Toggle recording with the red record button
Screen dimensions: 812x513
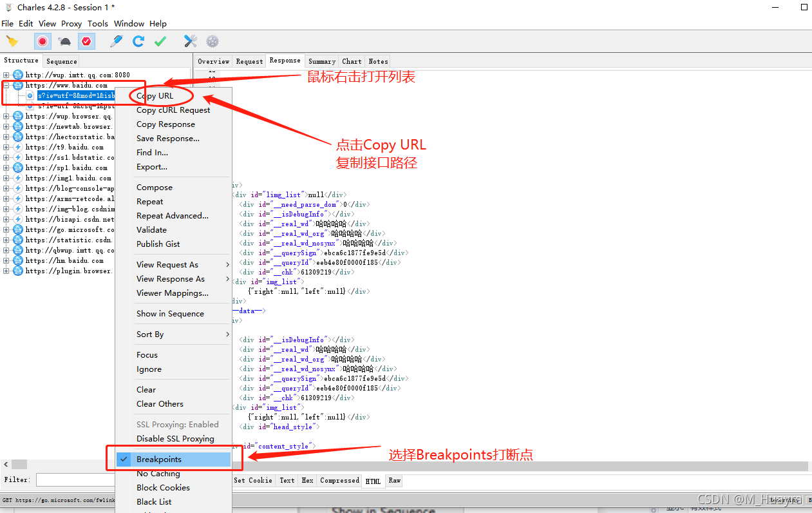click(x=42, y=41)
